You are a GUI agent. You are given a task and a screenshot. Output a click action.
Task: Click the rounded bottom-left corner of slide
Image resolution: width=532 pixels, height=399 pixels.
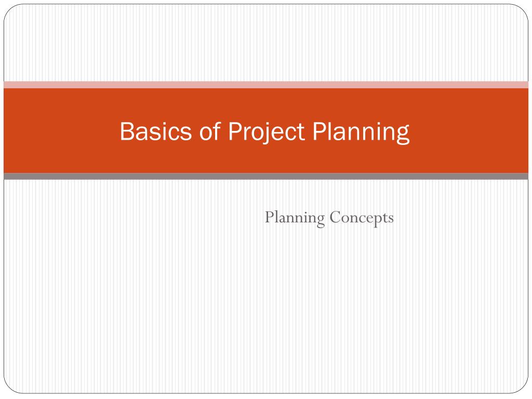pyautogui.click(x=11, y=386)
